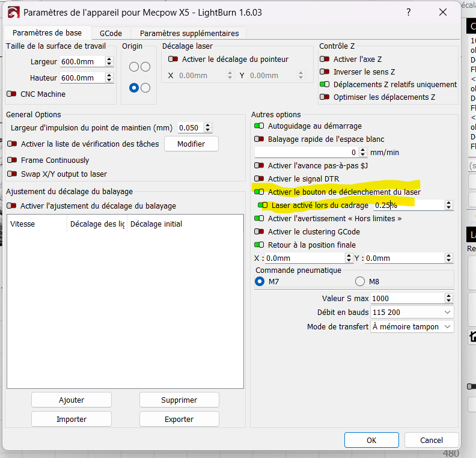This screenshot has width=476, height=458.
Task: Open the Débit en bauds dropdown
Action: point(412,312)
